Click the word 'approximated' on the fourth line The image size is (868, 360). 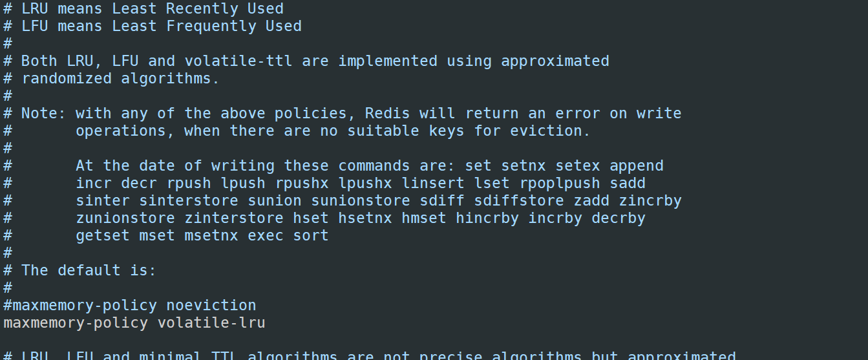coord(555,61)
